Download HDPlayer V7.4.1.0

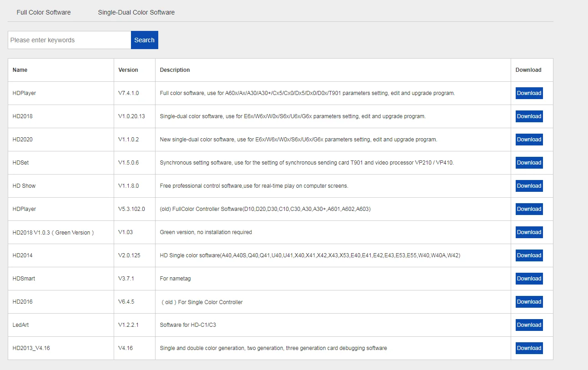(x=529, y=93)
